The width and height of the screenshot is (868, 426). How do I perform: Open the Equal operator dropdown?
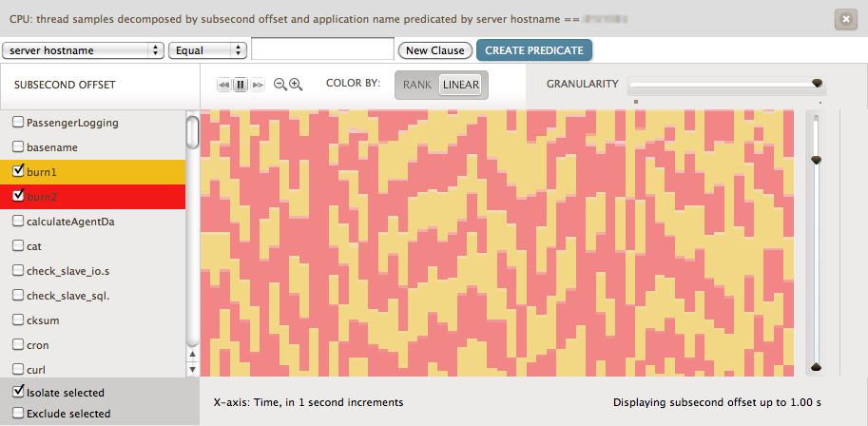207,50
